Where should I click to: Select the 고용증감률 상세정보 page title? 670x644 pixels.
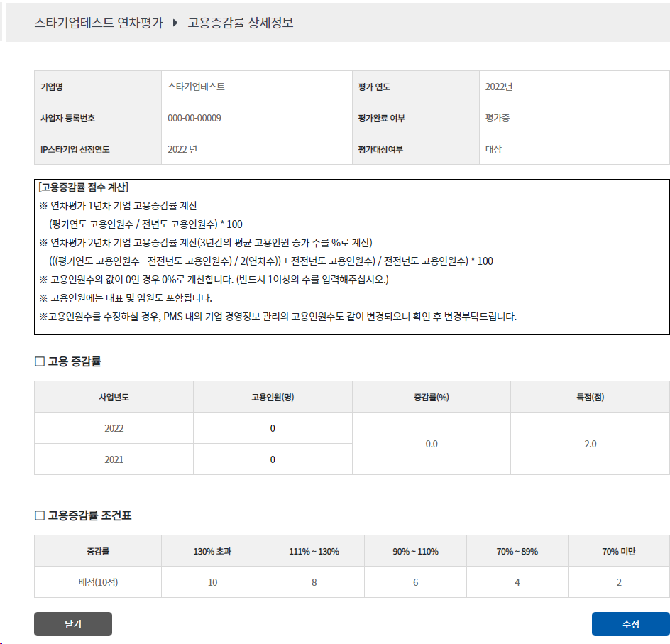coord(240,23)
